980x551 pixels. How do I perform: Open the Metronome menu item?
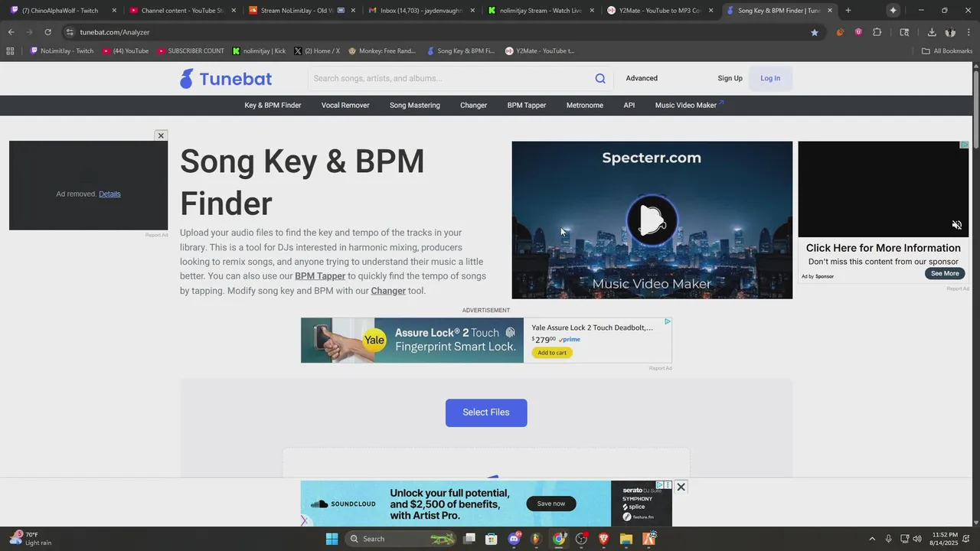click(x=585, y=106)
